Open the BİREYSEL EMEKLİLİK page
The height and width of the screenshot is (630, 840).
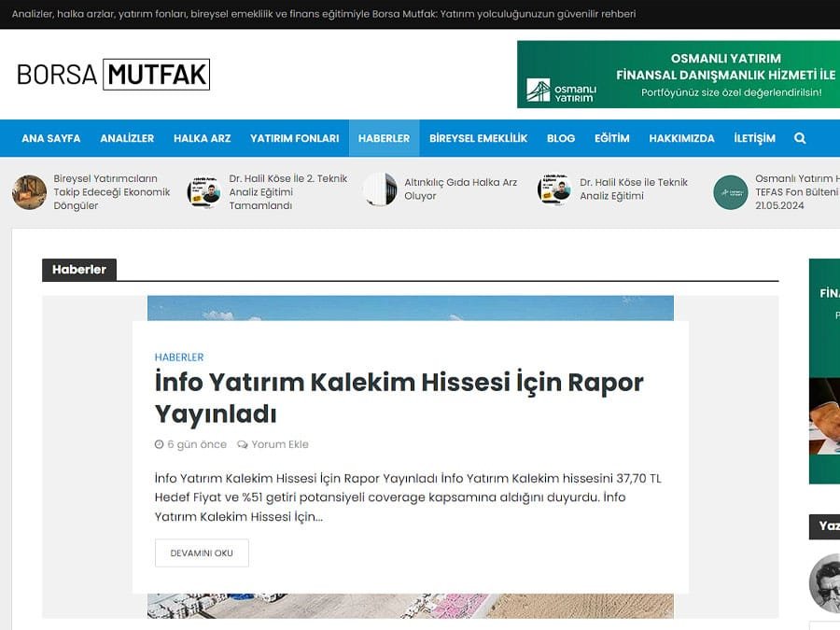point(478,137)
